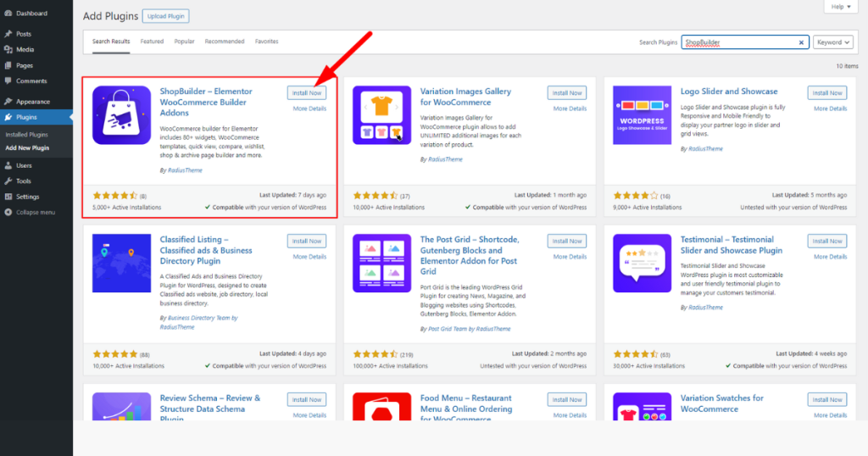The width and height of the screenshot is (868, 456).
Task: Open Post Grid Team author link
Action: (x=470, y=329)
